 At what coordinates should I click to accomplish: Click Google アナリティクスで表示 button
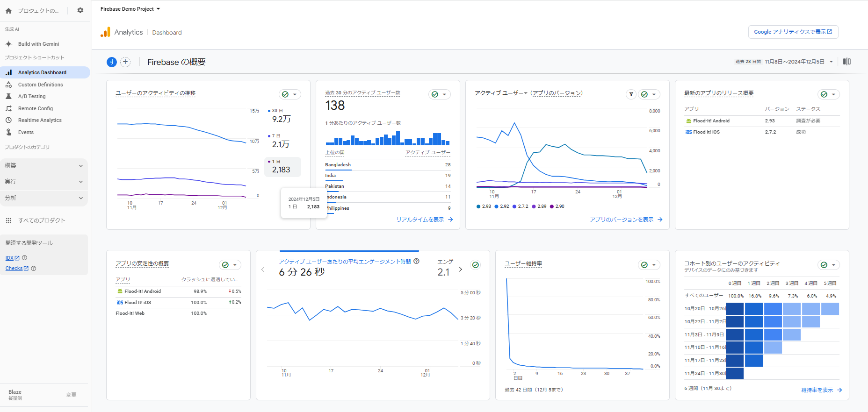click(793, 32)
